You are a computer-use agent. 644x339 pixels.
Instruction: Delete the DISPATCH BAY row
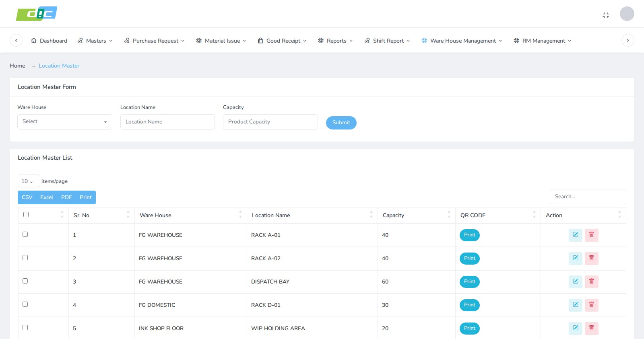pyautogui.click(x=592, y=281)
